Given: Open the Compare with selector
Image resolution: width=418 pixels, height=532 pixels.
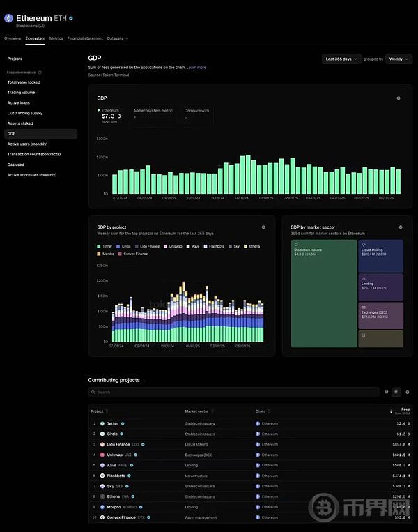Looking at the screenshot, I should tap(196, 116).
